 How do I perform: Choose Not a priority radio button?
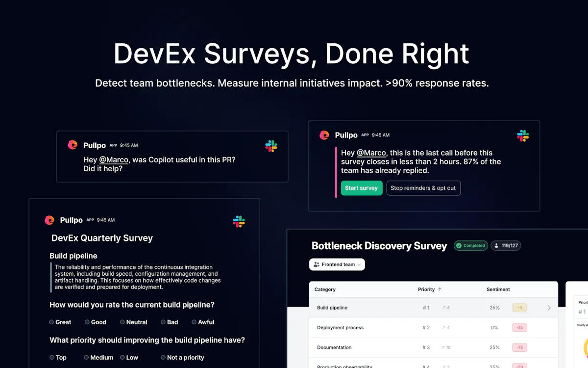tap(163, 357)
